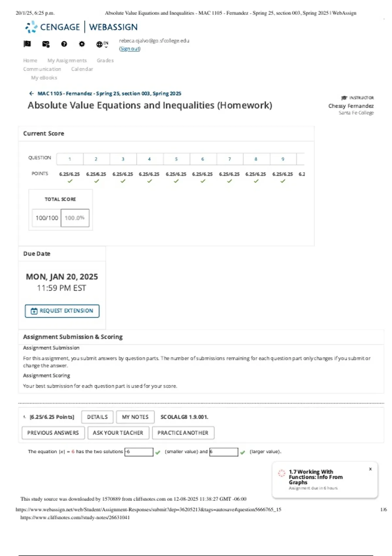Open the notifications flag icon

click(x=27, y=44)
